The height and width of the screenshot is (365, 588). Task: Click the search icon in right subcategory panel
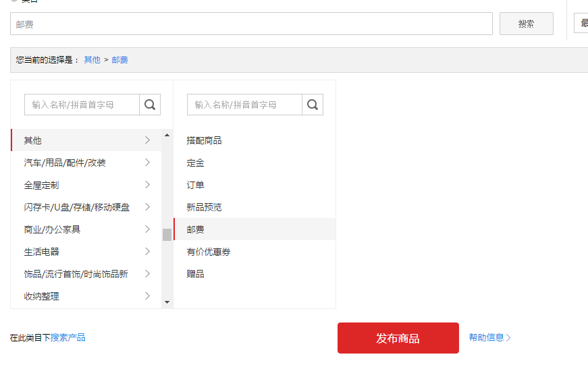coord(313,105)
